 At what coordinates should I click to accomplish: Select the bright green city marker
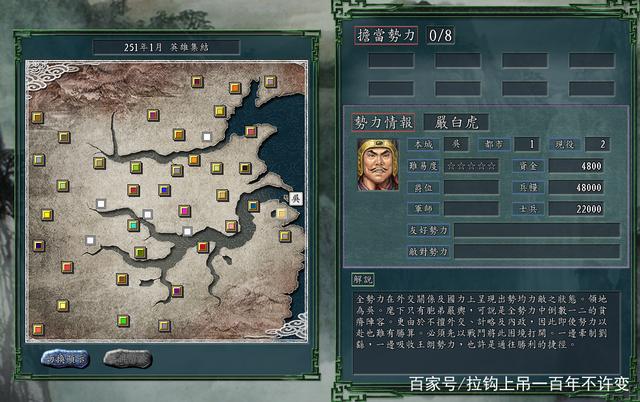[123, 321]
